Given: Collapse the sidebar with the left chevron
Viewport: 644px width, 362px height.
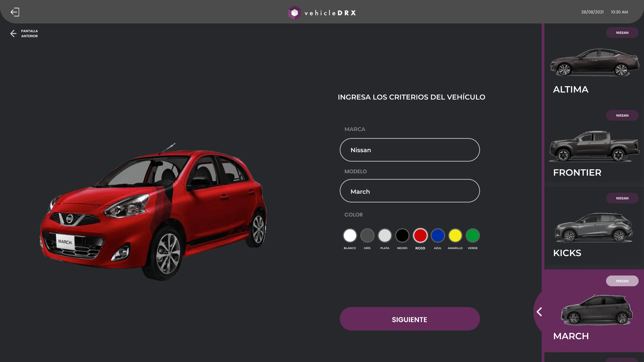Looking at the screenshot, I should coord(539,312).
